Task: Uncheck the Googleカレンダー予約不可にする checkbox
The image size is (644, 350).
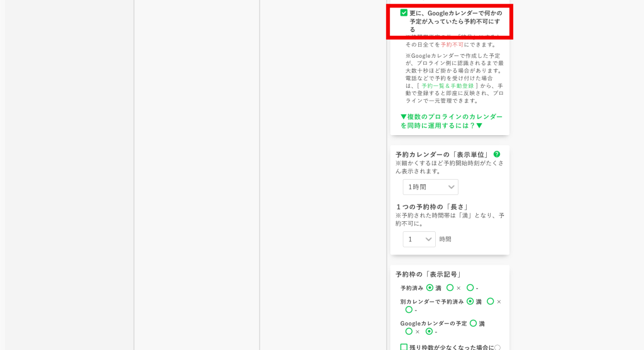Action: [x=404, y=13]
